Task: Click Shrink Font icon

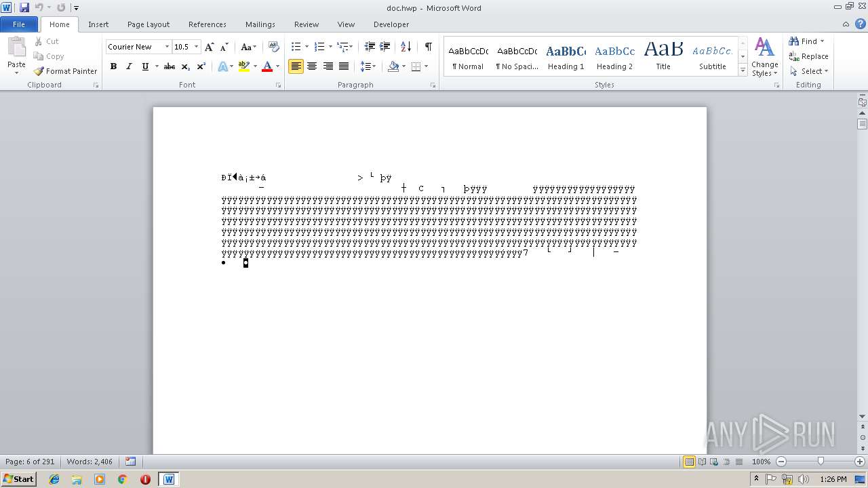Action: pyautogui.click(x=224, y=47)
